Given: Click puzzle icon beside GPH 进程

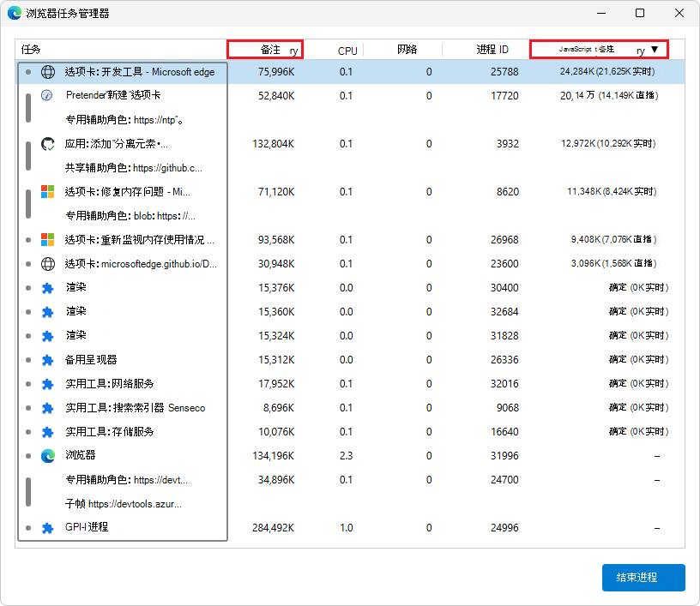Looking at the screenshot, I should click(x=48, y=528).
